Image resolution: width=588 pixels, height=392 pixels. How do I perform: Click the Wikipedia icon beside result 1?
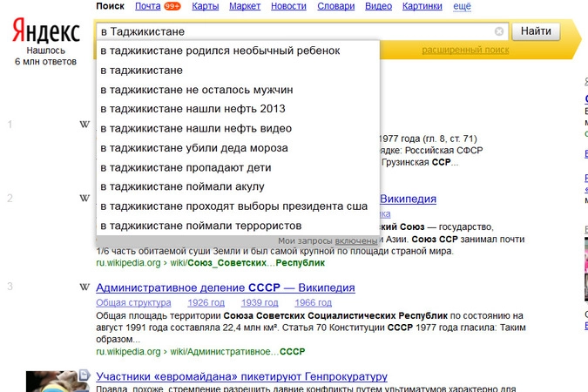click(84, 125)
